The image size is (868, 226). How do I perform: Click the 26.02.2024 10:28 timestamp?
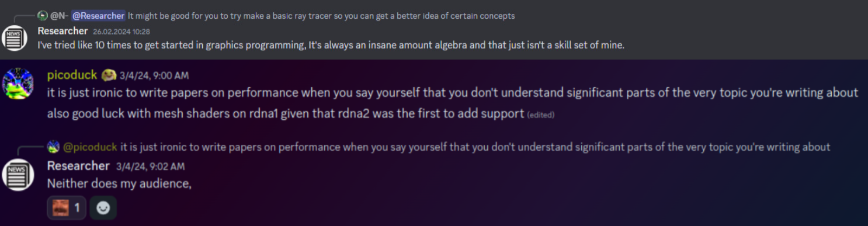pos(121,32)
